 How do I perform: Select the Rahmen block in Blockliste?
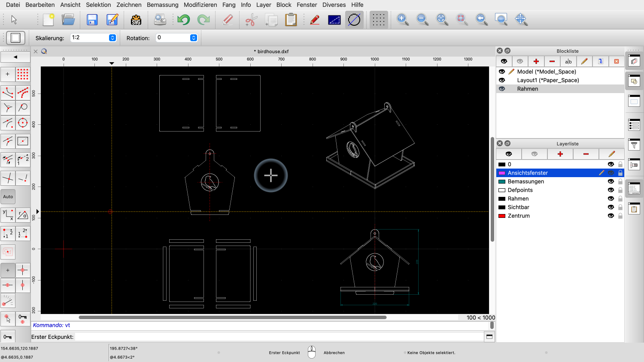tap(527, 89)
